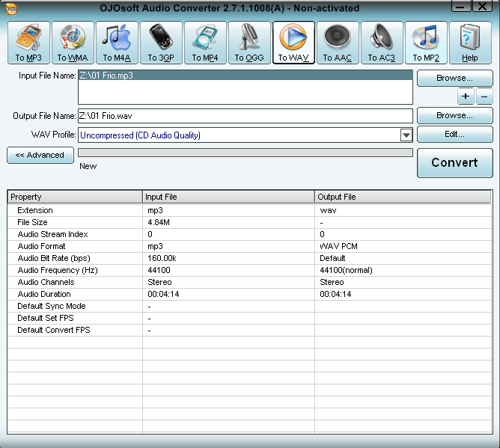Open the Help book icon
Image resolution: width=500 pixels, height=448 pixels.
point(470,43)
